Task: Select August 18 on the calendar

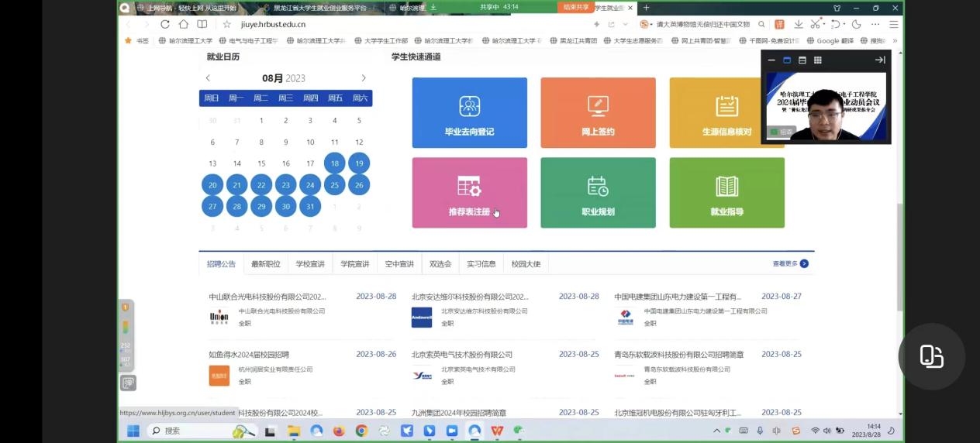Action: [334, 163]
